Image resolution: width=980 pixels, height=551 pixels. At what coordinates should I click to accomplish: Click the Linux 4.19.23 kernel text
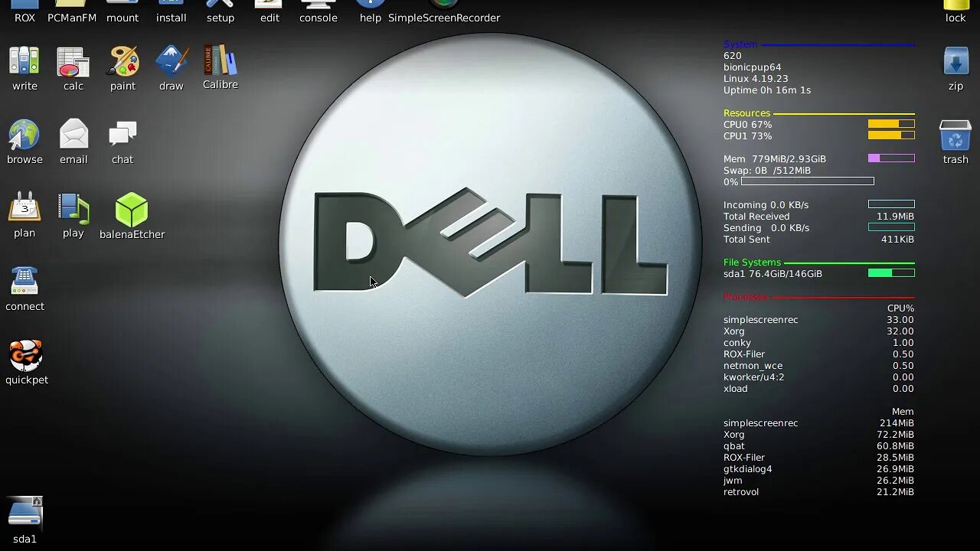tap(756, 79)
